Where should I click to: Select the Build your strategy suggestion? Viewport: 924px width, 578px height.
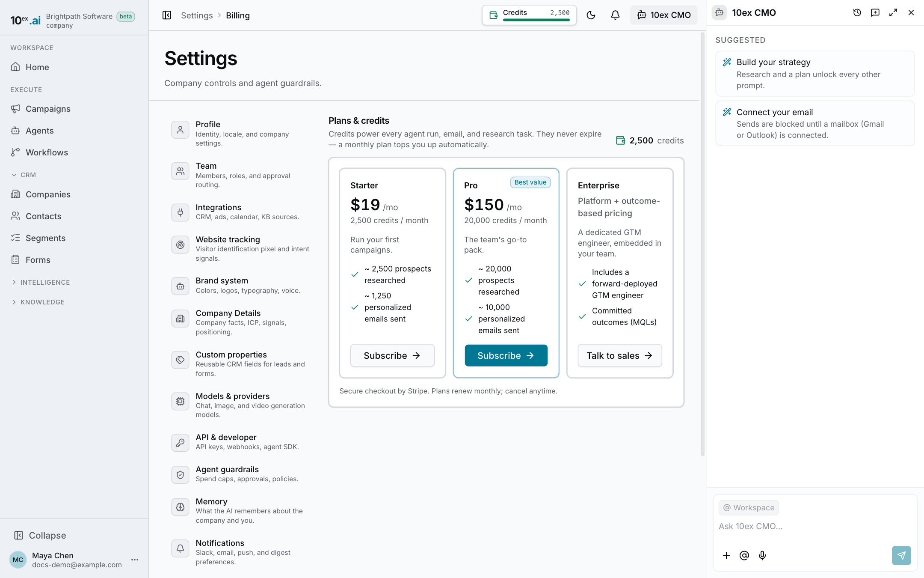pos(815,74)
